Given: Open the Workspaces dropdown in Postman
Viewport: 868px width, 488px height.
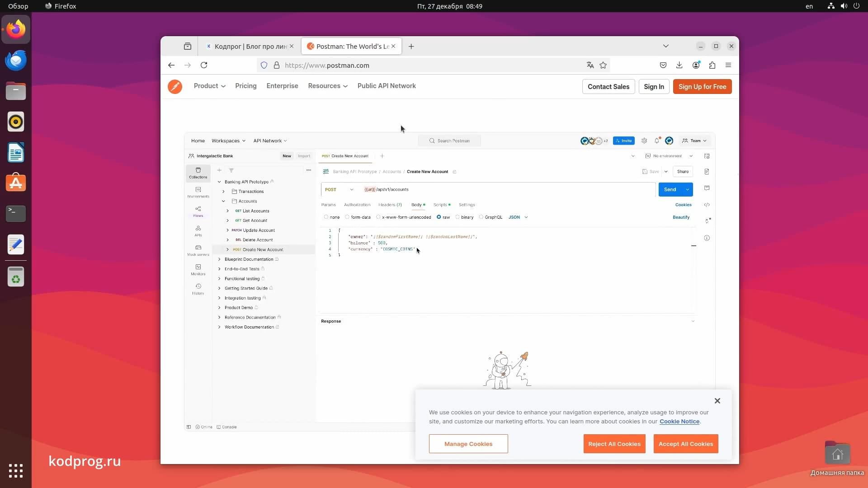Looking at the screenshot, I should (x=228, y=141).
